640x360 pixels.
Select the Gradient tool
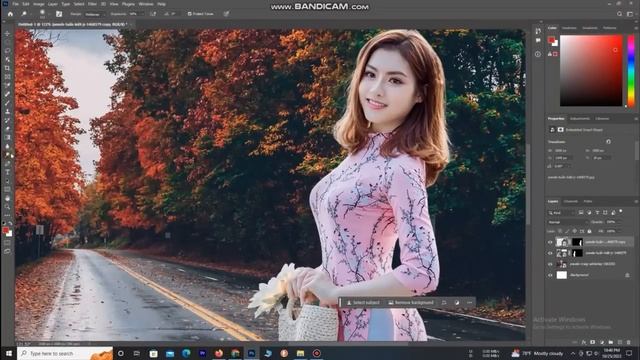click(7, 138)
